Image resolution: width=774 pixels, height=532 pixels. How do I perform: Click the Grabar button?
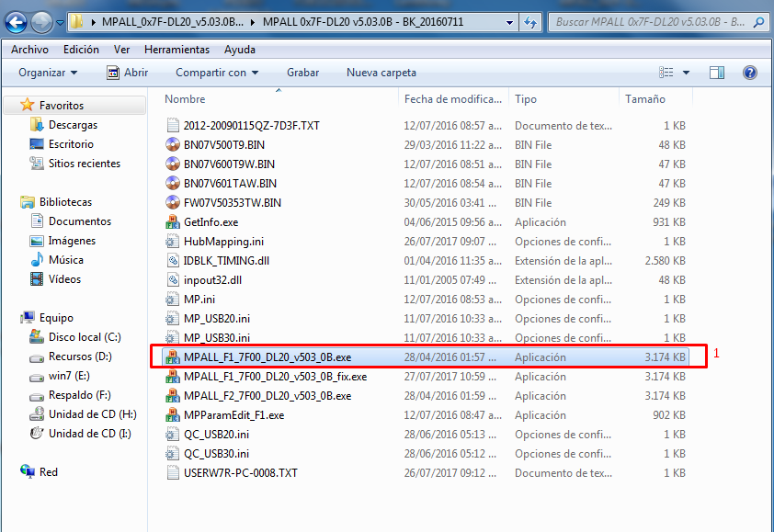coord(302,73)
